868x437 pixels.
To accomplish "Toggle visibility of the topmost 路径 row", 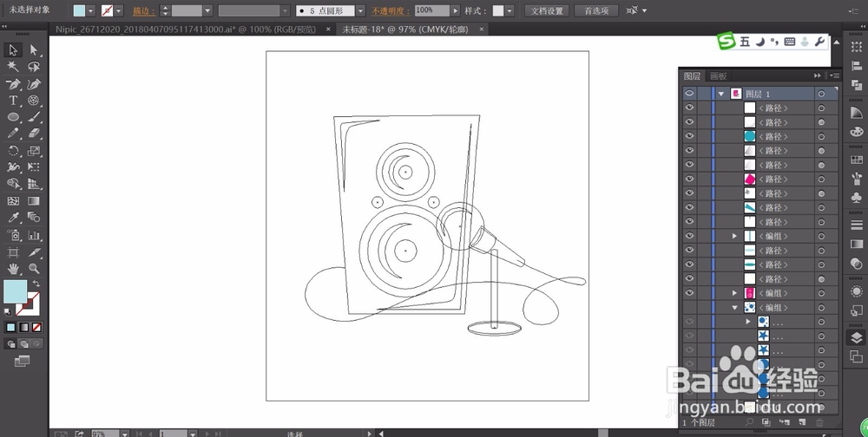I will [689, 108].
